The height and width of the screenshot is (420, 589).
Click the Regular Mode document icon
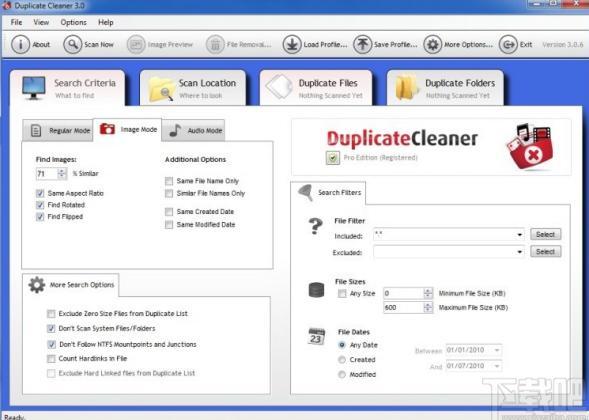tap(36, 131)
